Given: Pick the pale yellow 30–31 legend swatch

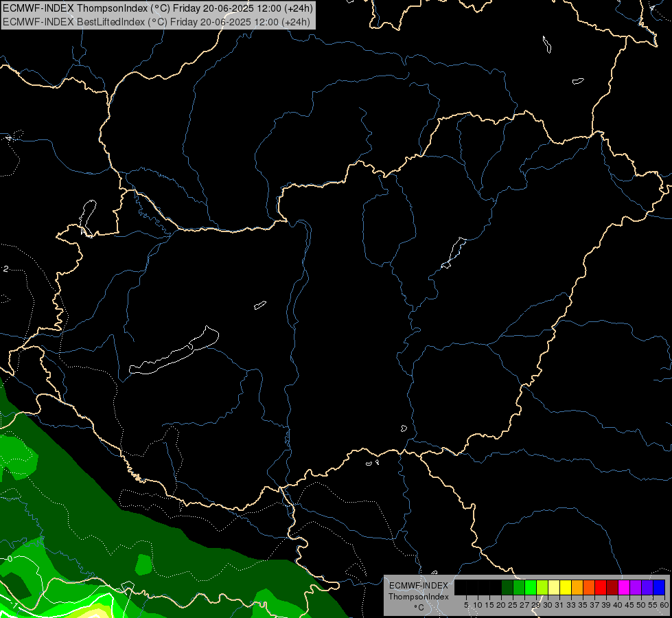Looking at the screenshot, I should (x=554, y=587).
